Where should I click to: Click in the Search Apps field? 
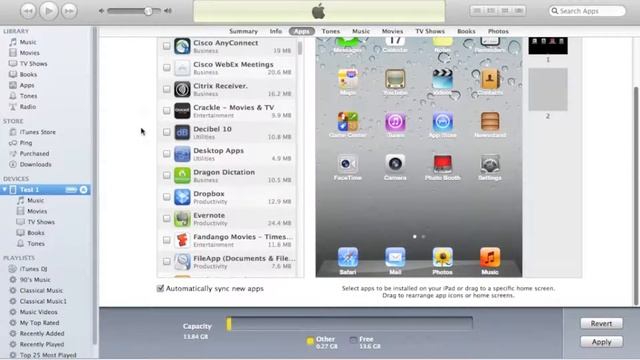click(587, 11)
